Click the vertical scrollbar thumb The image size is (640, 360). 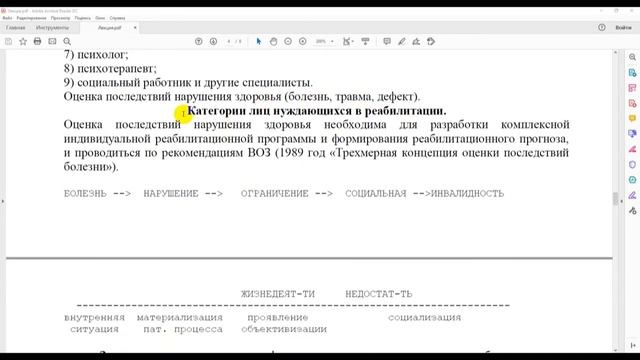pyautogui.click(x=616, y=198)
